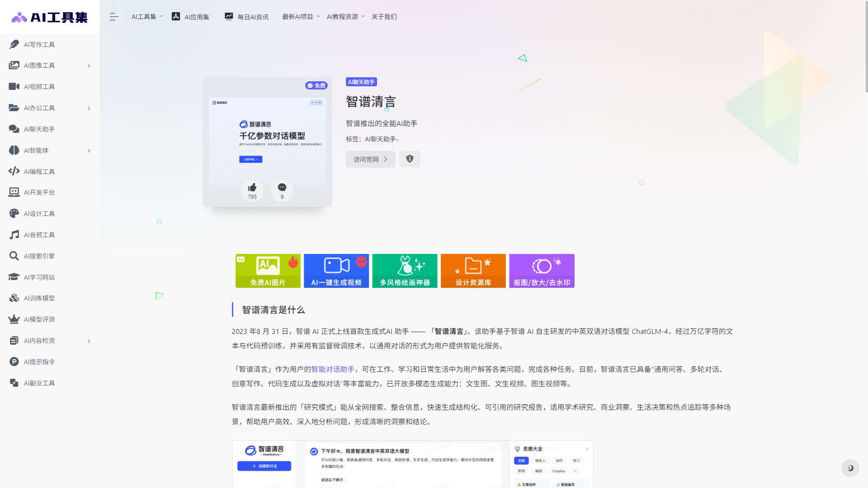Click the AI聊天助手 chat bubbles icon
This screenshot has height=488, width=868.
[14, 129]
